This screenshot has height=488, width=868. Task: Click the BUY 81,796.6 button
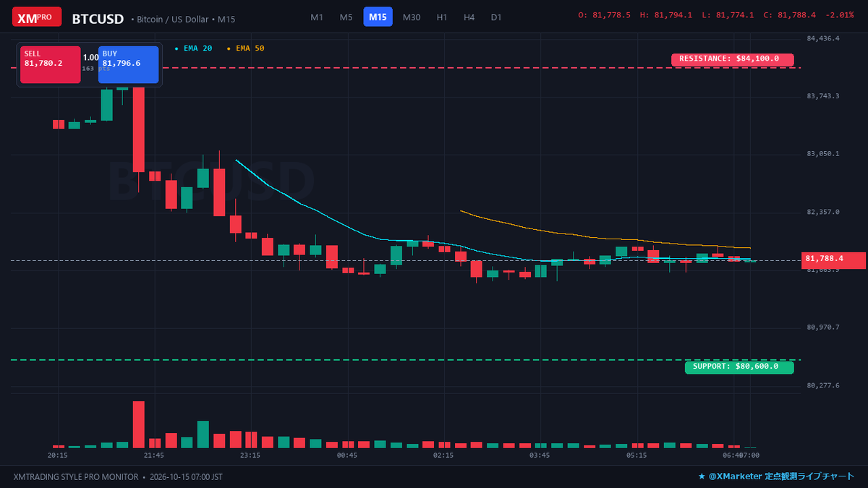tap(129, 65)
